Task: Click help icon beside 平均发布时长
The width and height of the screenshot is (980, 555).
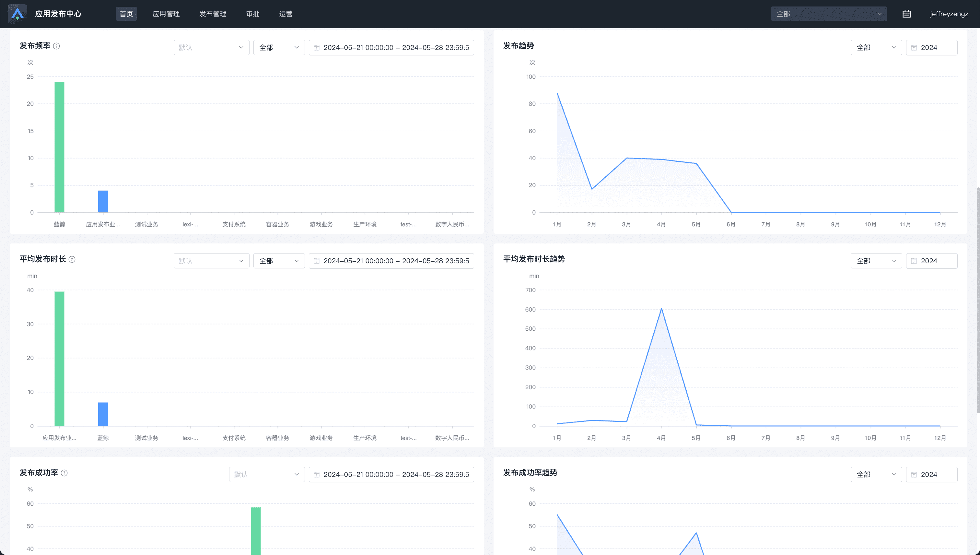Action: [x=72, y=260]
